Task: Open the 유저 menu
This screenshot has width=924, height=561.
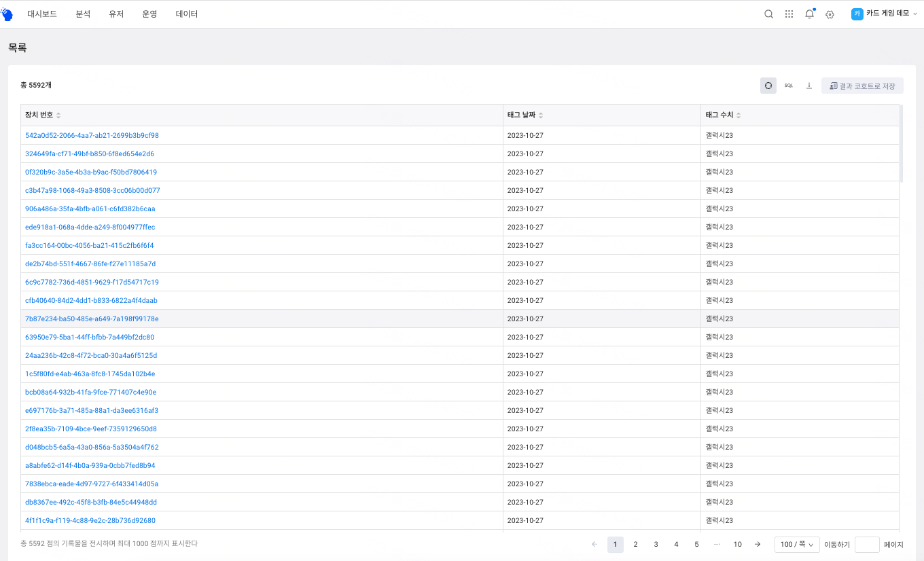Action: point(116,14)
